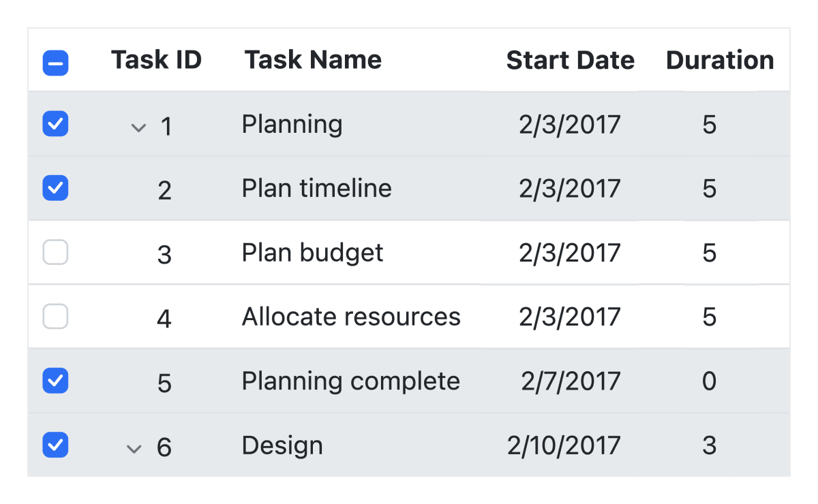
Task: Sort by the Duration column header
Action: point(719,61)
